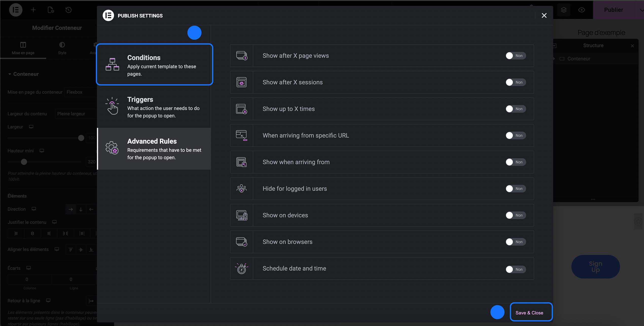
Task: Open the history icon in top bar
Action: pyautogui.click(x=68, y=10)
